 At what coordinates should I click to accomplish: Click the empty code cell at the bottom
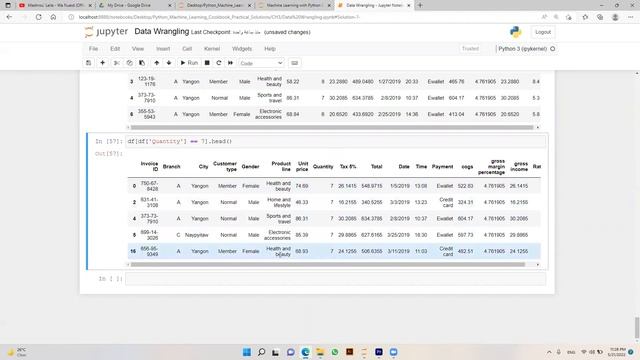click(x=336, y=279)
